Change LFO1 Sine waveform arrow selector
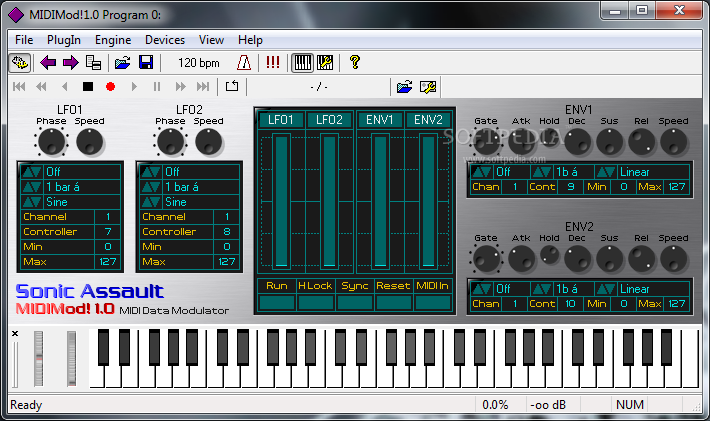710x421 pixels. point(32,202)
